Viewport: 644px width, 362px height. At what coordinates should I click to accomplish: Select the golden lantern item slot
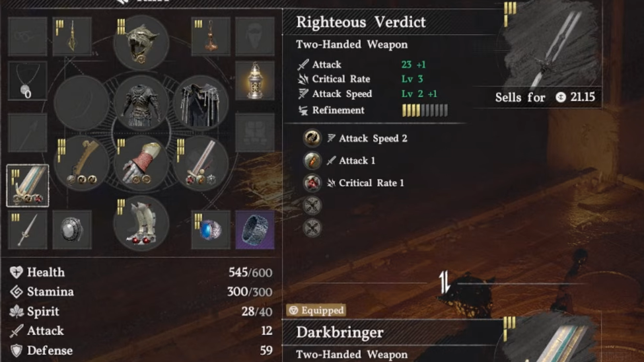(255, 81)
